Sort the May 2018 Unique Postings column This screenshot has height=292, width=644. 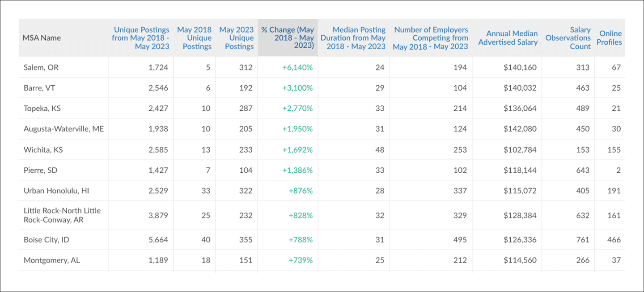(x=194, y=38)
